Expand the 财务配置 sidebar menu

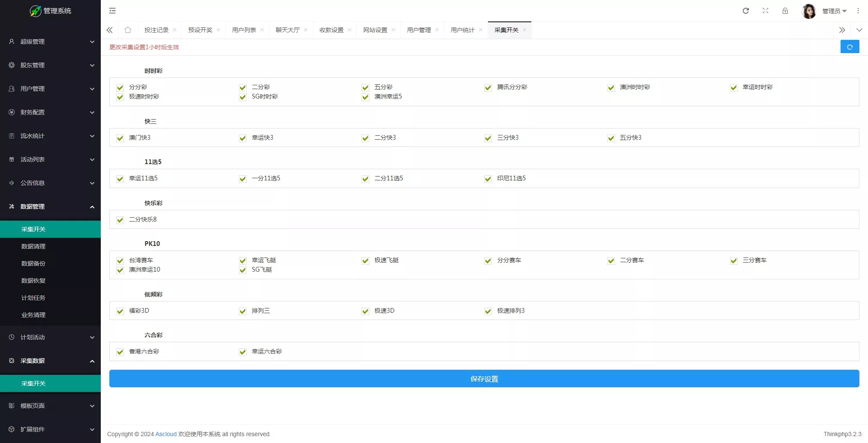coord(50,112)
